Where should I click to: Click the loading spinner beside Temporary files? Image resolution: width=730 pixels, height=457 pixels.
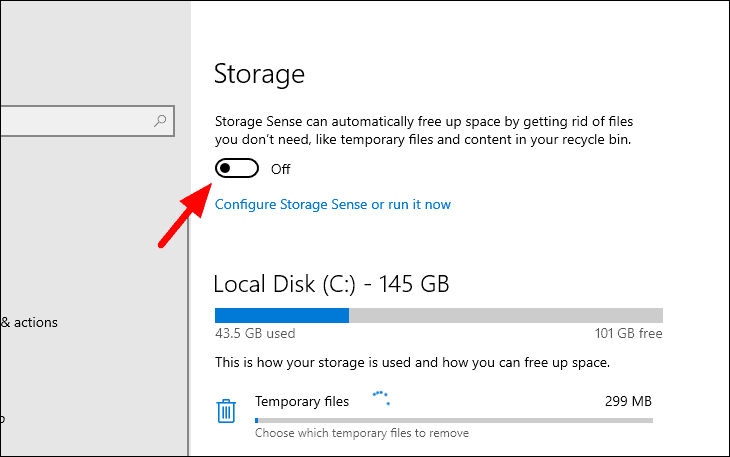pos(380,400)
